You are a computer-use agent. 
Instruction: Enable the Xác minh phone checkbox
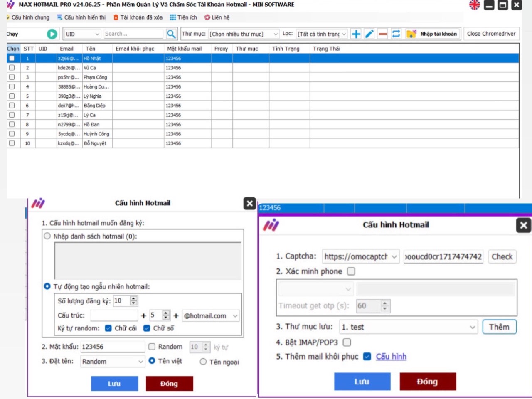351,271
